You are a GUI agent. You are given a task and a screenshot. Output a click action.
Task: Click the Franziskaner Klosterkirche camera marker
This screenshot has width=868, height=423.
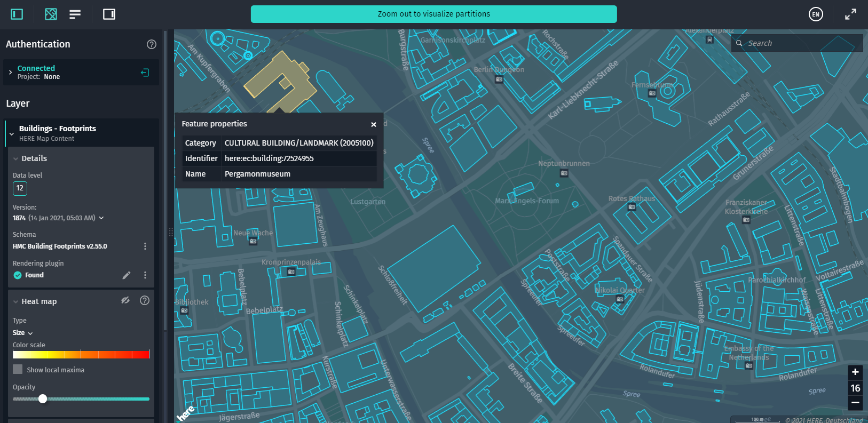pos(746,220)
